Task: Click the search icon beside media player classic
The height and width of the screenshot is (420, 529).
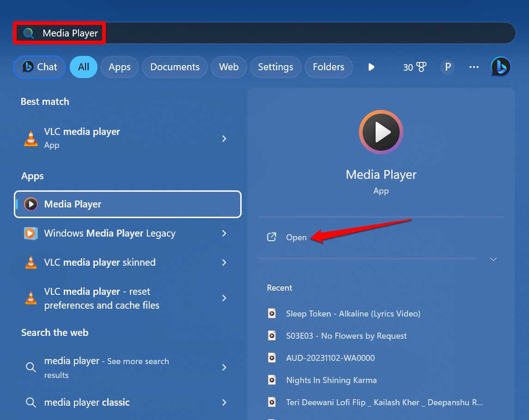Action: pos(30,402)
